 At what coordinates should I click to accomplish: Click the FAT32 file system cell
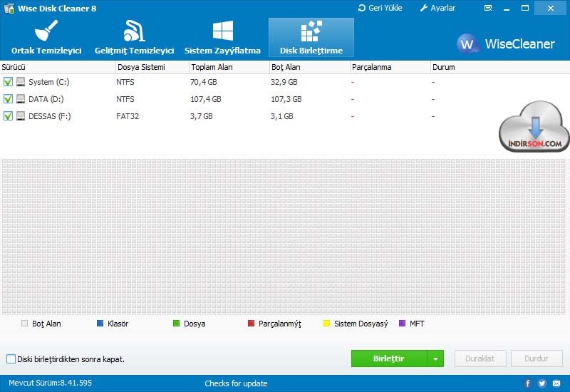(128, 116)
